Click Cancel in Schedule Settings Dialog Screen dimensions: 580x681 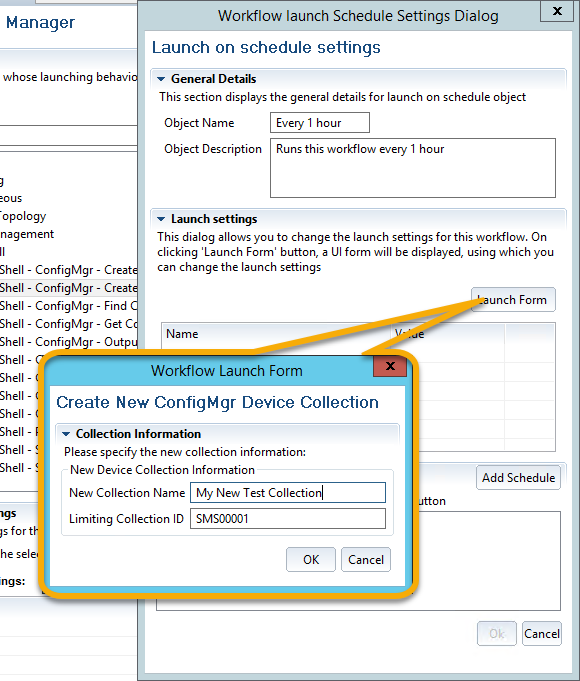click(x=542, y=634)
